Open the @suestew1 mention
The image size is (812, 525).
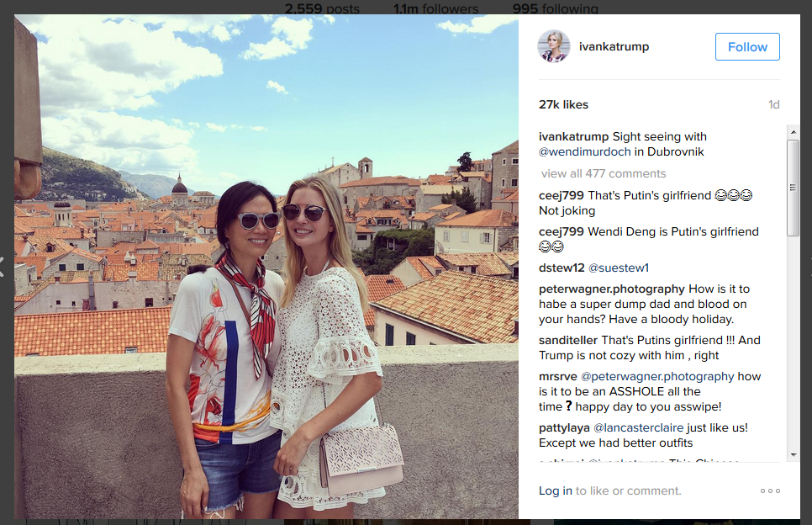point(619,268)
